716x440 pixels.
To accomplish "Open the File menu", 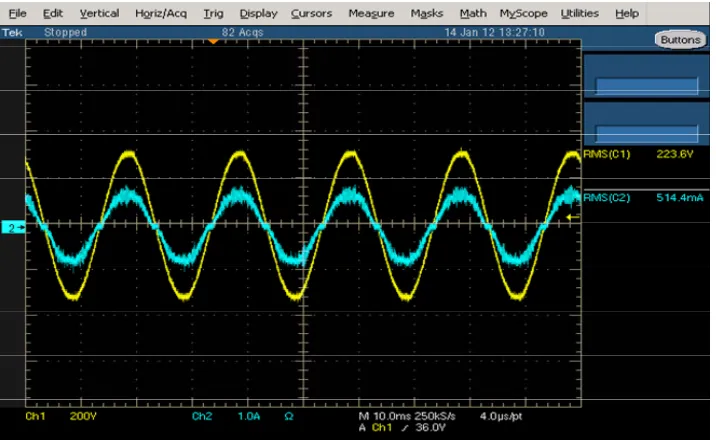I will pyautogui.click(x=17, y=14).
